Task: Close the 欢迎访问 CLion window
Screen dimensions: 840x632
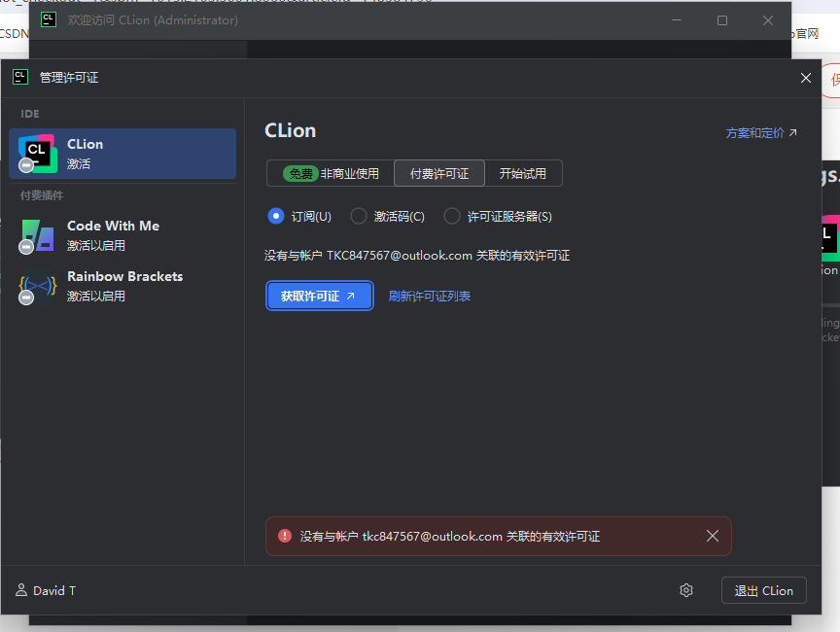Action: click(x=768, y=20)
